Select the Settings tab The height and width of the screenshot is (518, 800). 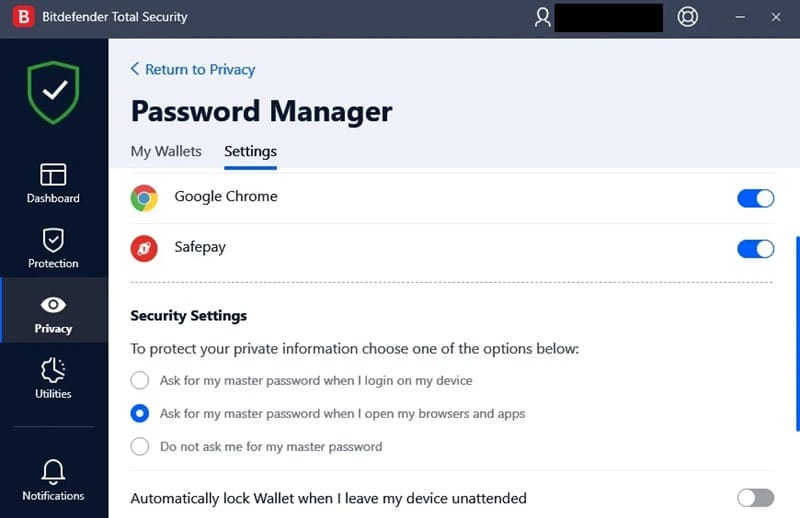point(250,152)
